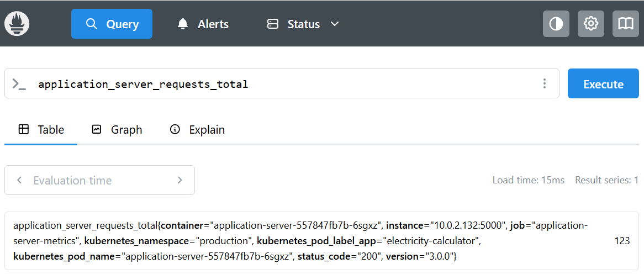Switch to the Table tab
Image resolution: width=644 pixels, height=274 pixels.
(41, 130)
